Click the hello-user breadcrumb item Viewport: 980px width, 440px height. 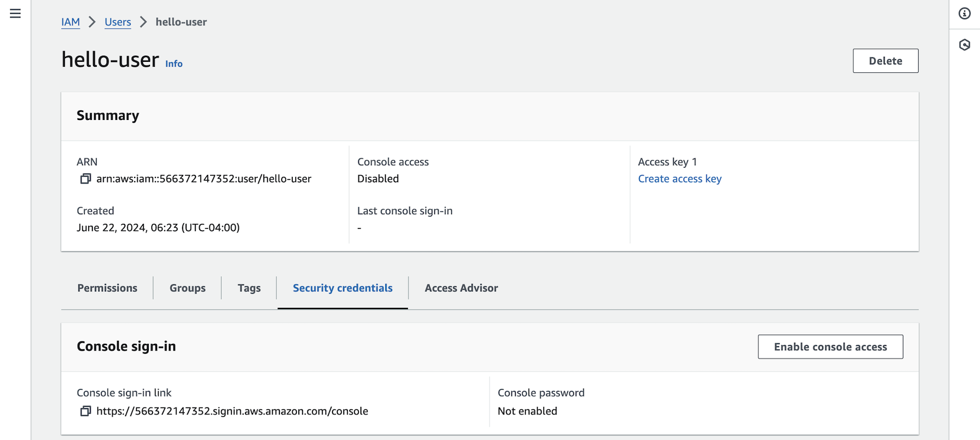[181, 22]
